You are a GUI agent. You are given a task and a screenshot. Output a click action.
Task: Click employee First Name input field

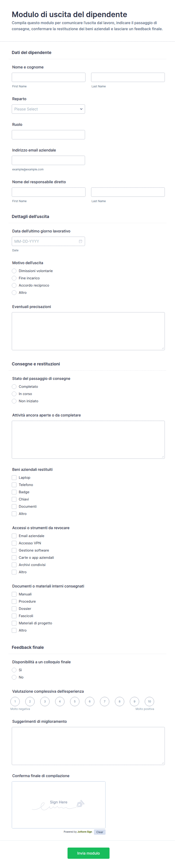tap(49, 78)
